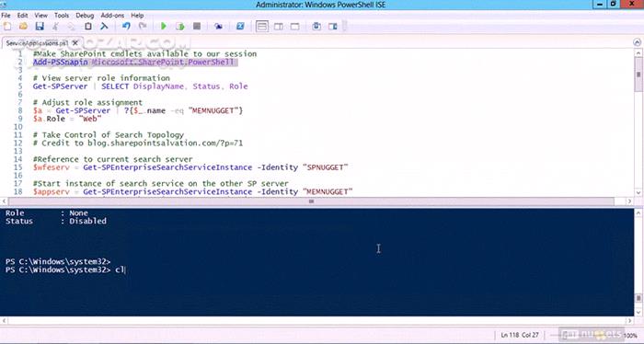The height and width of the screenshot is (344, 644).
Task: Click the '$a = Get-SPServer' line 8
Action: (138, 110)
